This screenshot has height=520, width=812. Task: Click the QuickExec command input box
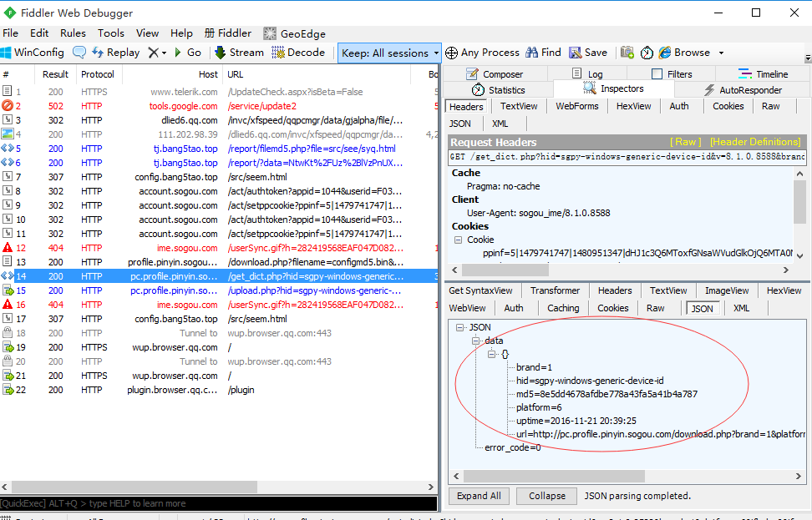click(x=217, y=503)
